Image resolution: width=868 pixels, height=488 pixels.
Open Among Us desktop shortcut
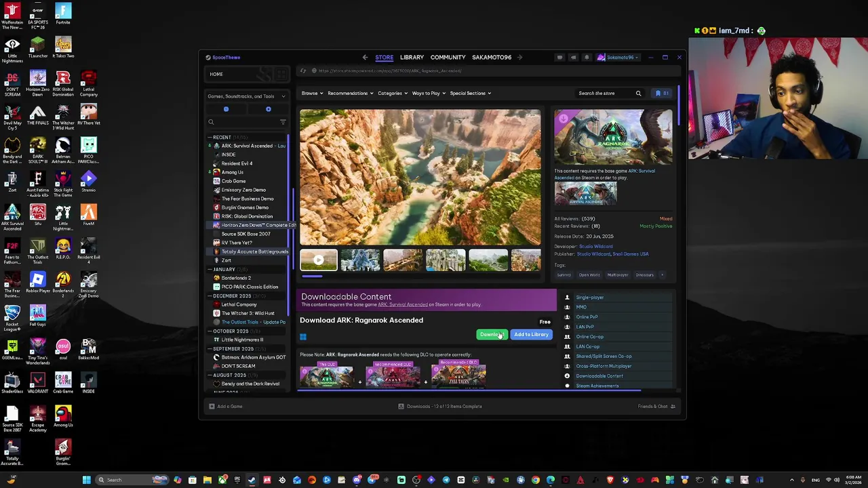(x=63, y=416)
